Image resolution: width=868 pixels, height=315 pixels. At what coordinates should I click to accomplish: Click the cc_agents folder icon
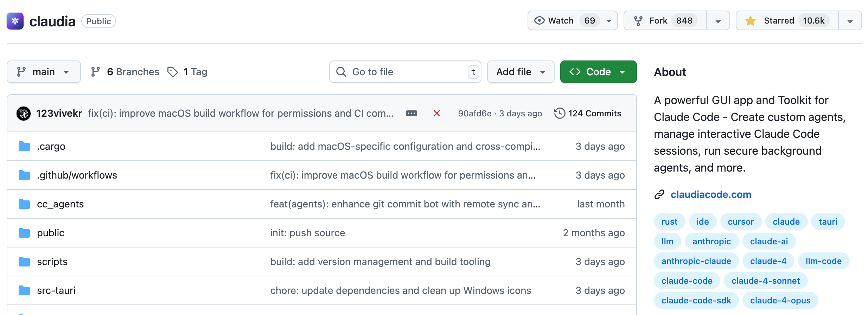(x=24, y=204)
